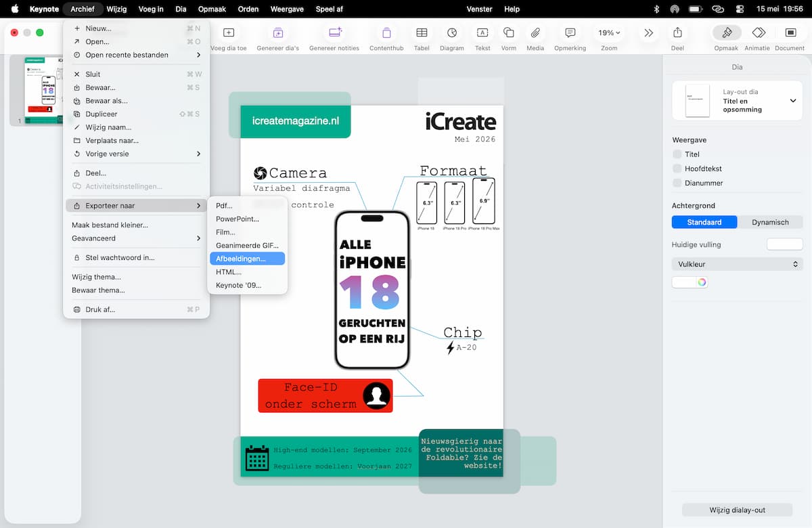Select Film… in export submenu
Screen dimensions: 812x528
click(x=247, y=232)
